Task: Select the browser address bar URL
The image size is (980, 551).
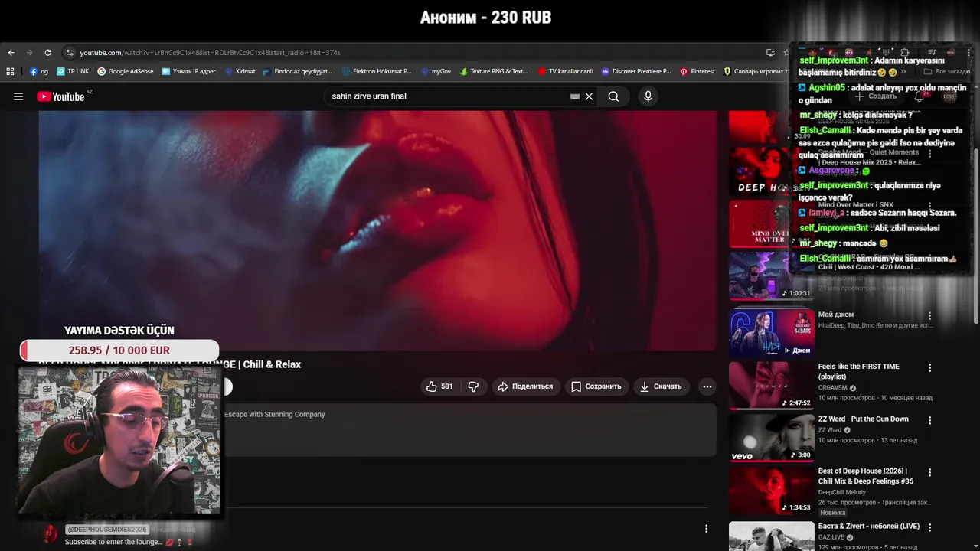Action: [210, 53]
